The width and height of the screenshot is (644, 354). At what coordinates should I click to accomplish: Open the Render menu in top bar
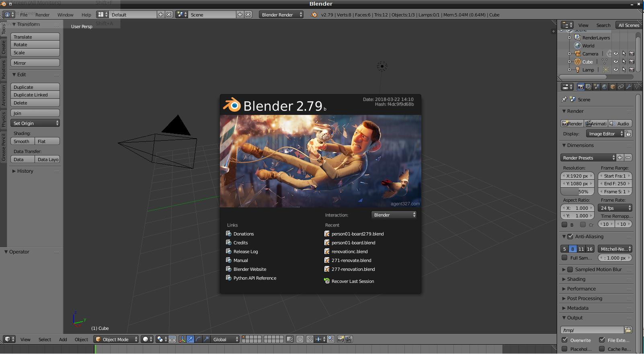point(42,15)
